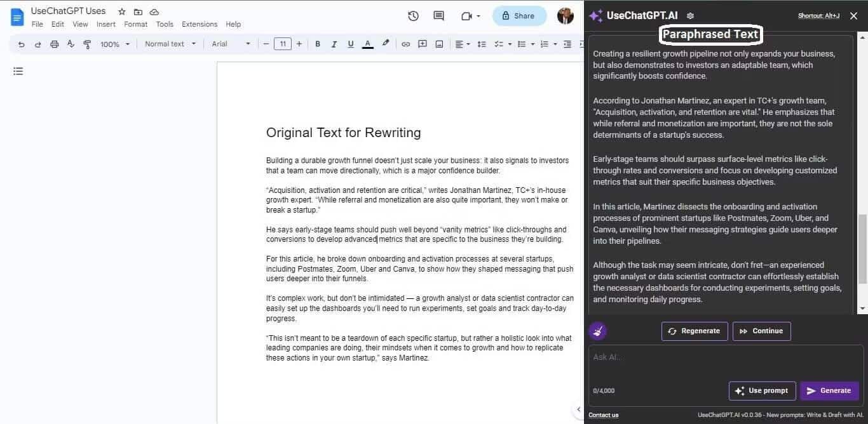Toggle bold formatting

[317, 44]
